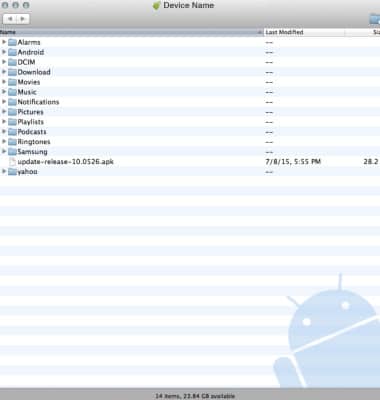Click the Music folder icon
Image resolution: width=380 pixels, height=400 pixels.
[x=12, y=92]
